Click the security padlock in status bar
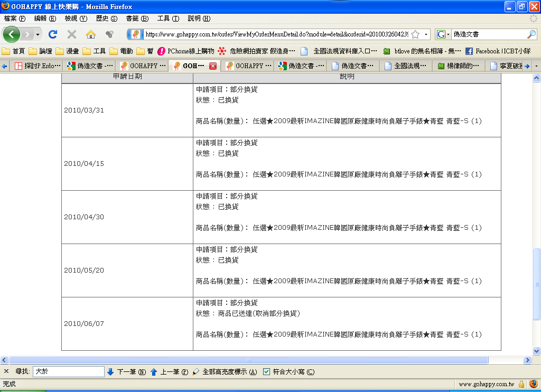This screenshot has width=541, height=392. tap(521, 384)
